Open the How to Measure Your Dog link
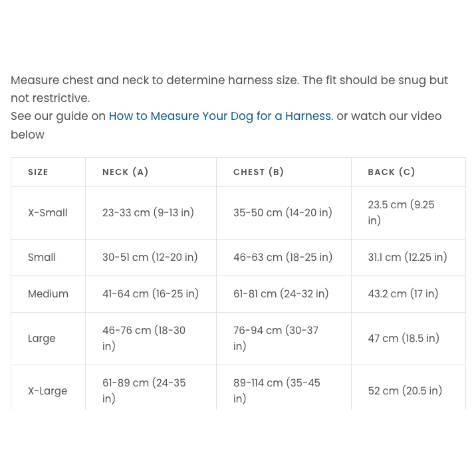The height and width of the screenshot is (476, 476). coord(221,116)
